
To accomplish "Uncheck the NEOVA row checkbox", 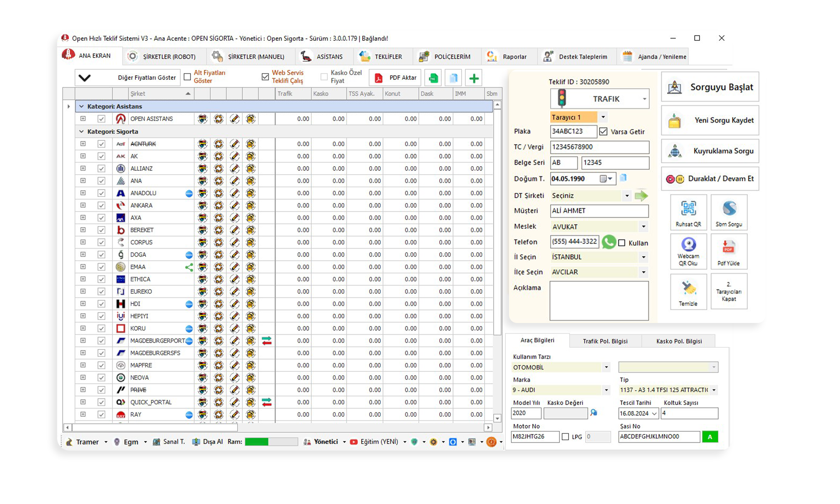I will click(101, 378).
